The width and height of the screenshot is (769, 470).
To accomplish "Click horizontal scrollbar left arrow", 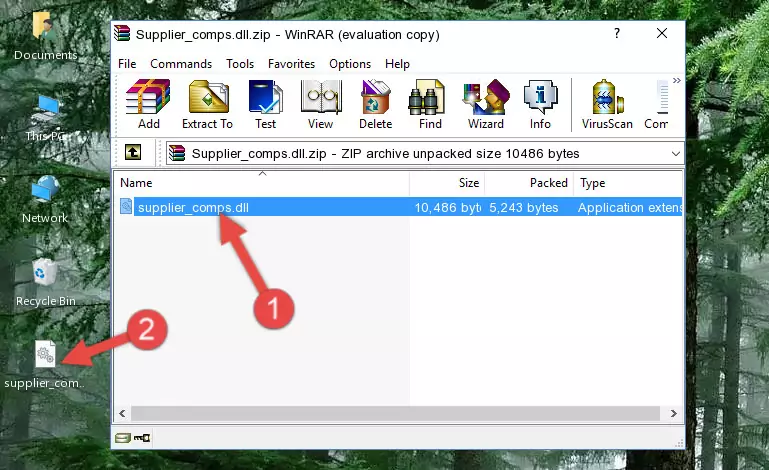I will tap(122, 413).
